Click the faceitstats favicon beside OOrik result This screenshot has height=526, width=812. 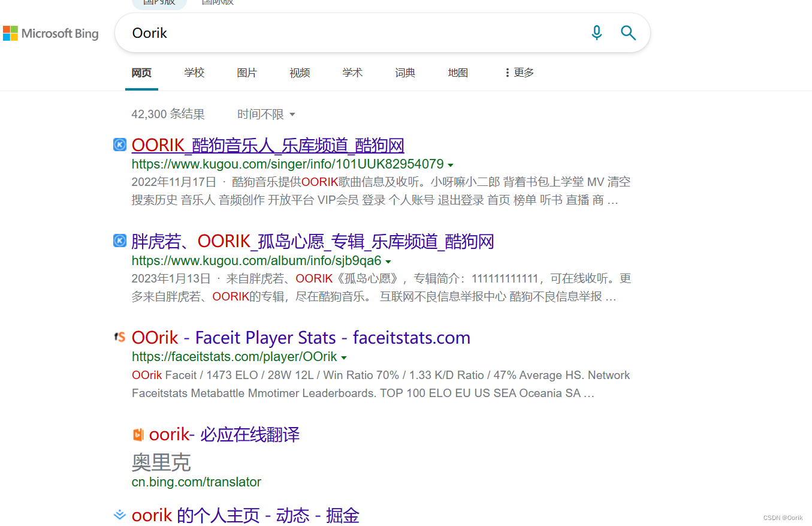(120, 337)
